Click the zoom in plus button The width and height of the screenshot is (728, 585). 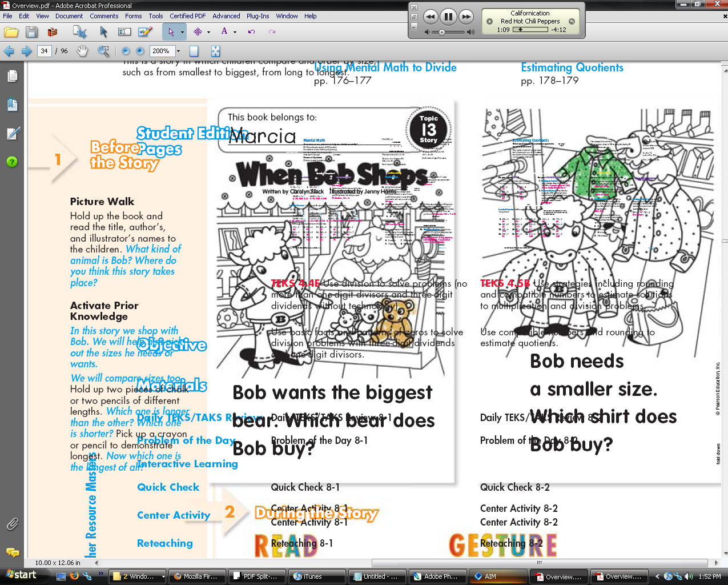(x=140, y=51)
